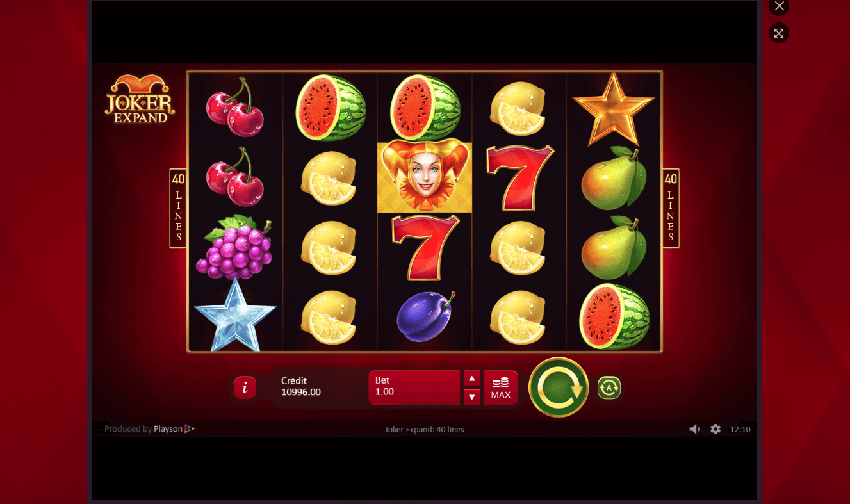Click the purple grapes symbol
The height and width of the screenshot is (504, 850).
[x=235, y=247]
